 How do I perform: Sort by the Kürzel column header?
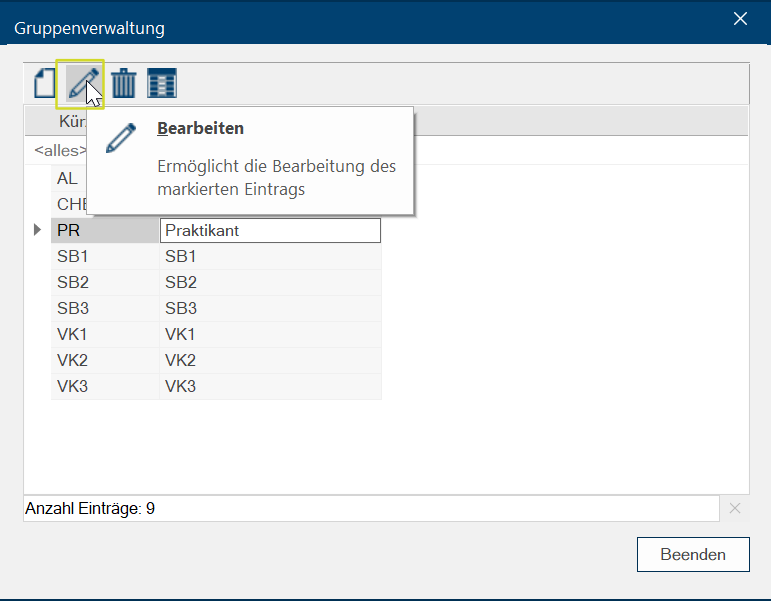click(x=70, y=121)
